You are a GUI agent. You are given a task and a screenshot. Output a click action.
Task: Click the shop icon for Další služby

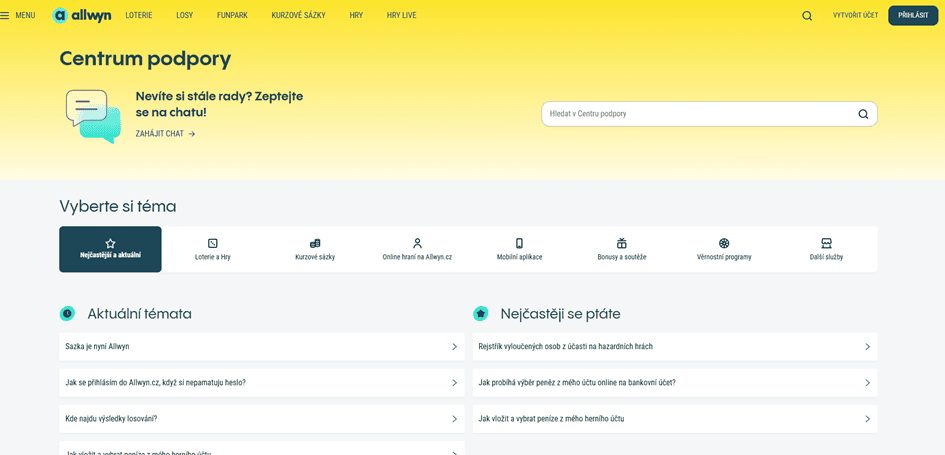coord(826,243)
